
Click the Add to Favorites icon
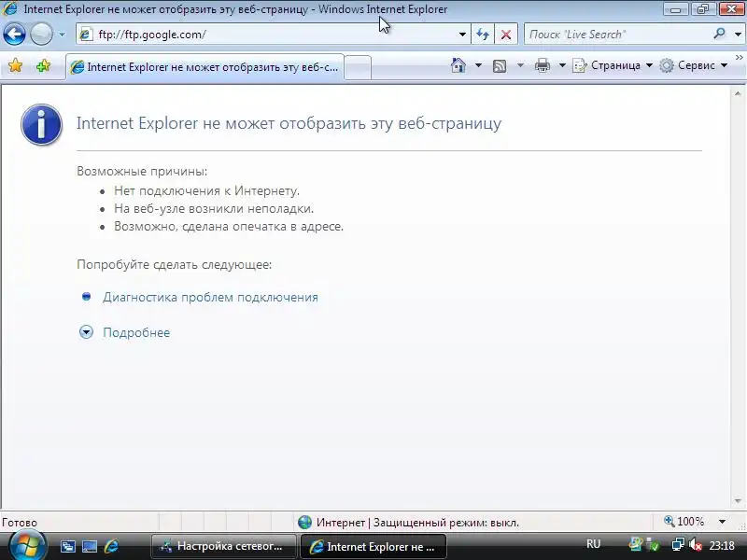click(x=43, y=65)
